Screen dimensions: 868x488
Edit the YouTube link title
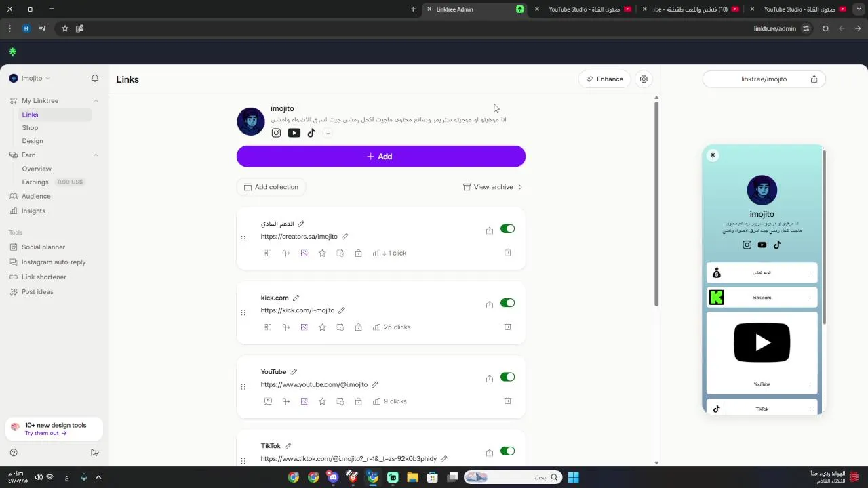click(x=294, y=372)
